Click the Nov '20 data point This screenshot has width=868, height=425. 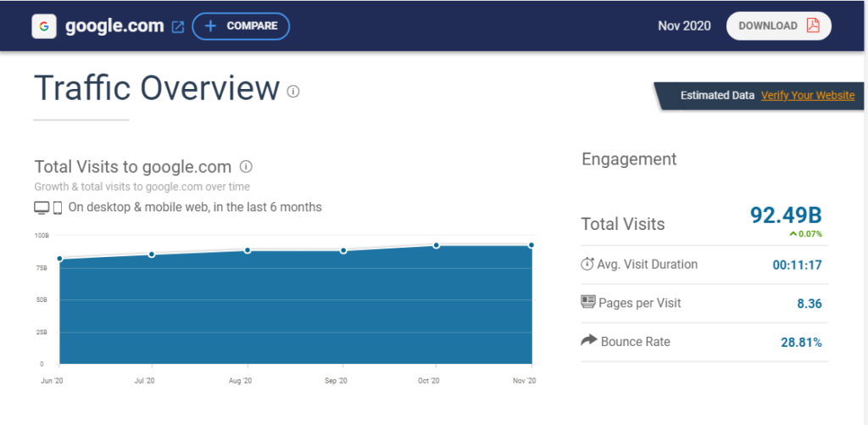point(531,245)
